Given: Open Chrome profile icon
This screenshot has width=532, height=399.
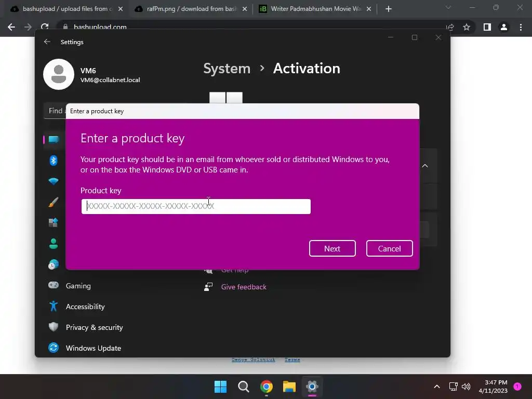Looking at the screenshot, I should point(504,27).
